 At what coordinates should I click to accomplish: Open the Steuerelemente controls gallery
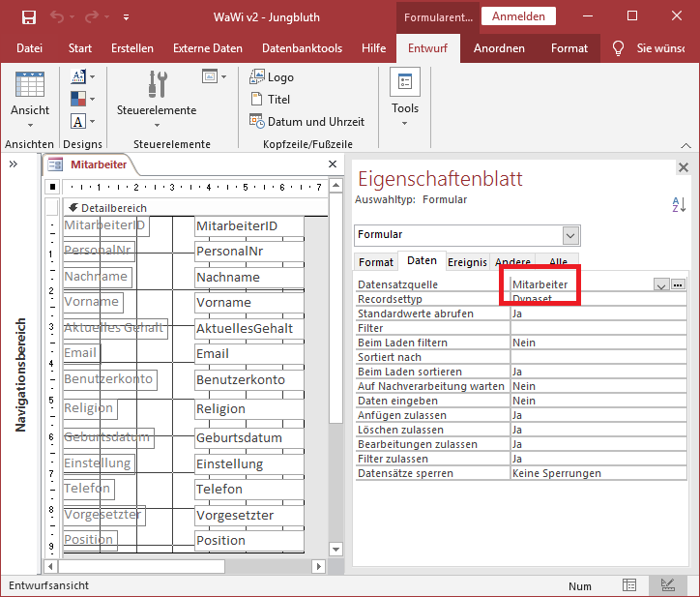[x=157, y=97]
